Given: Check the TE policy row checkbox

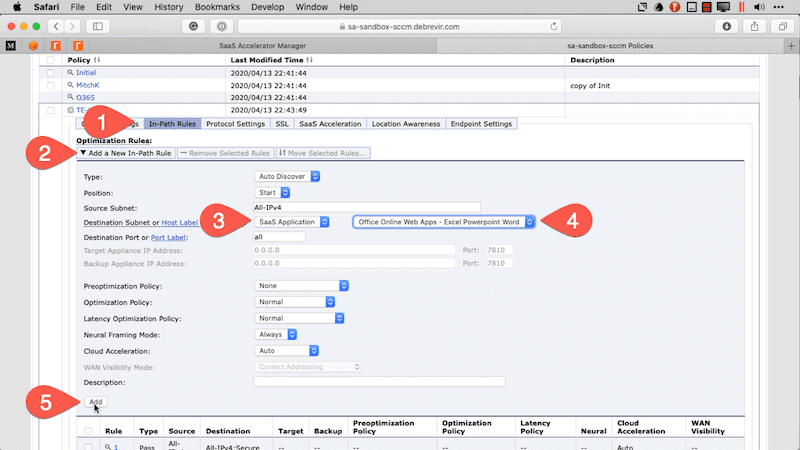Looking at the screenshot, I should coord(51,110).
